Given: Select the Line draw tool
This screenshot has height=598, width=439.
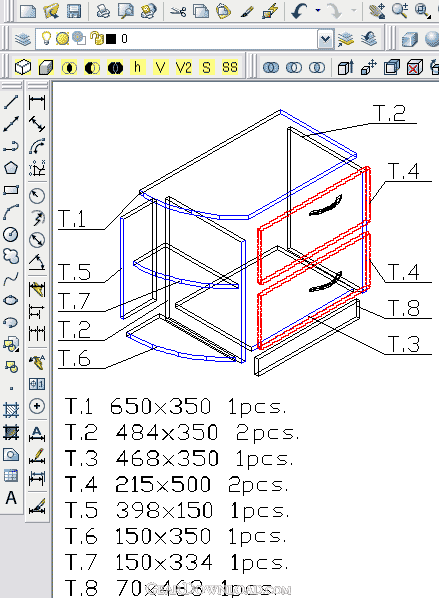Looking at the screenshot, I should click(11, 102).
